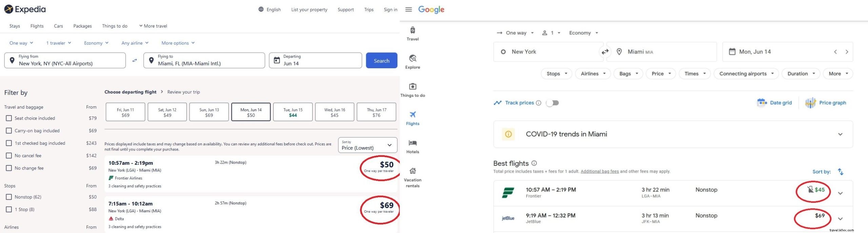Turn on the Track prices toggle
Screen dimensions: 868x233
tap(552, 103)
